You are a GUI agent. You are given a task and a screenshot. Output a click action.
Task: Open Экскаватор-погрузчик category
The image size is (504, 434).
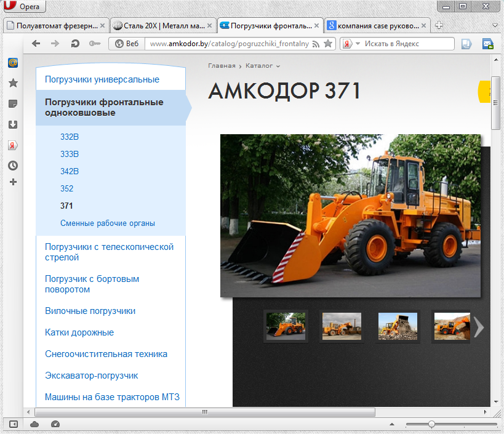(x=91, y=376)
